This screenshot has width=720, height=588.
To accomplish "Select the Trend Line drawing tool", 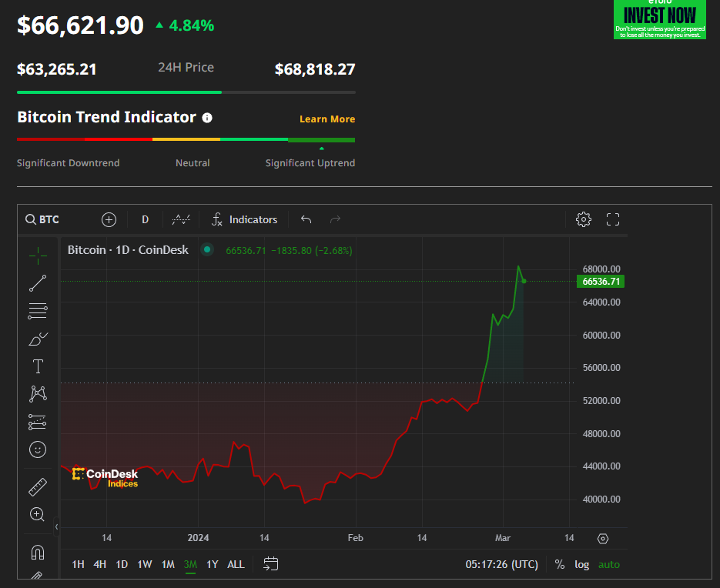I will [38, 283].
